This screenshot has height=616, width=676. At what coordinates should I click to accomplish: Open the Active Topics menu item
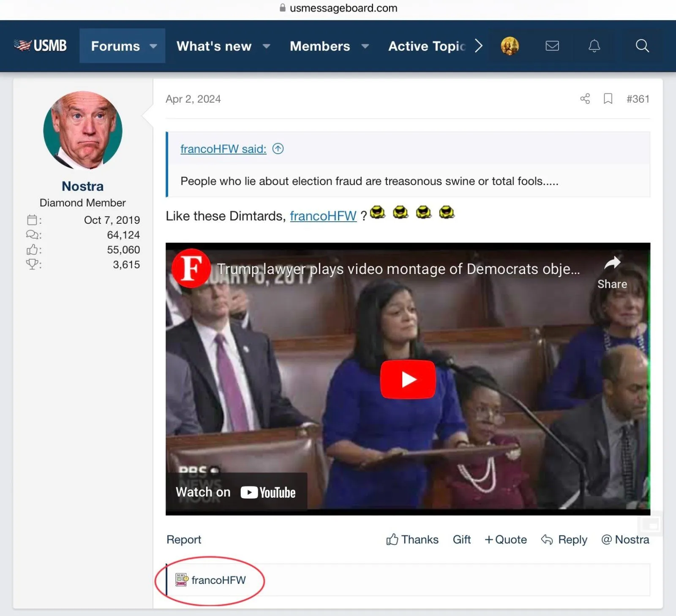click(427, 46)
